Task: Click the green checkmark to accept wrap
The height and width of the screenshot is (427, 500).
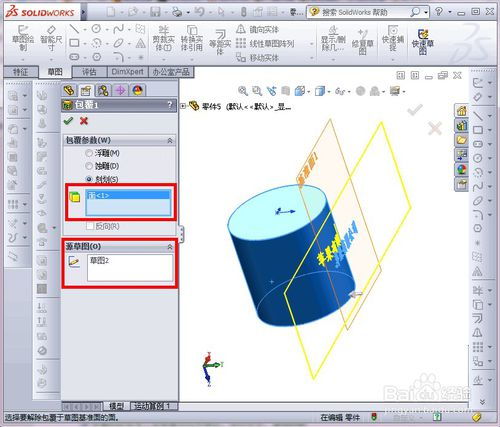Action: click(68, 121)
